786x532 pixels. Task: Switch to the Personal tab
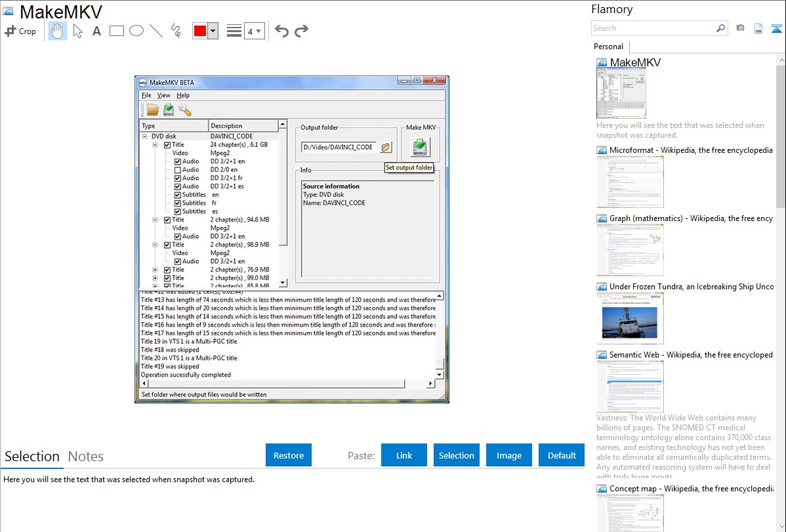click(x=609, y=47)
